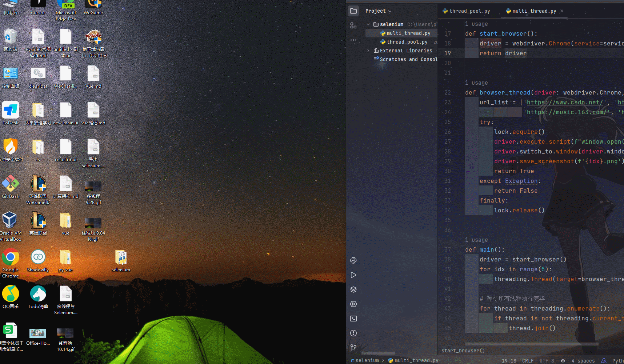624x364 pixels.
Task: Open the Project view dropdown
Action: click(379, 11)
